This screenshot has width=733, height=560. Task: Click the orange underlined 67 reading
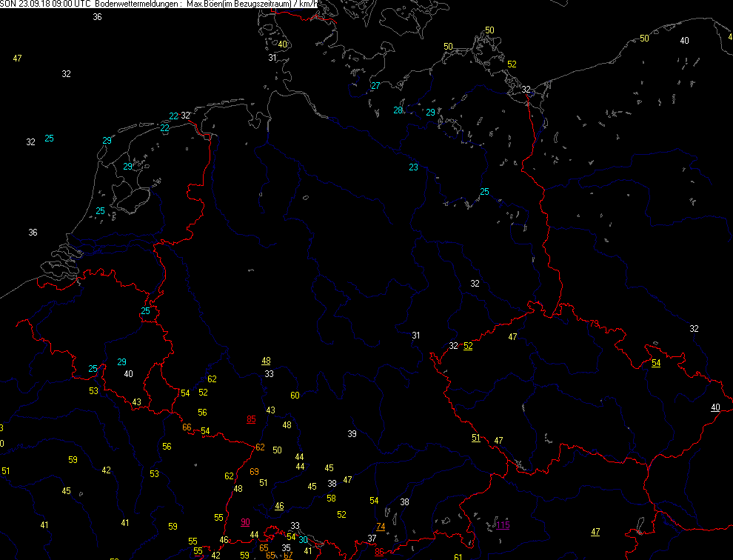(288, 555)
